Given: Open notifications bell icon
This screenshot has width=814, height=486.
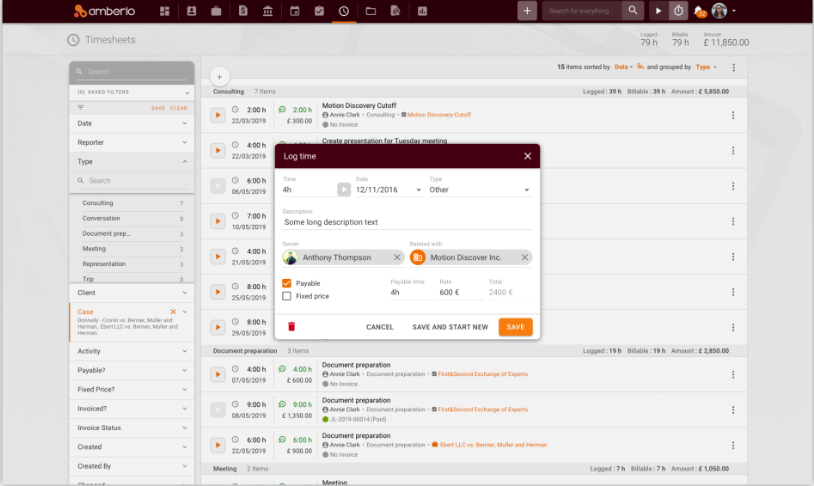Looking at the screenshot, I should click(x=699, y=11).
